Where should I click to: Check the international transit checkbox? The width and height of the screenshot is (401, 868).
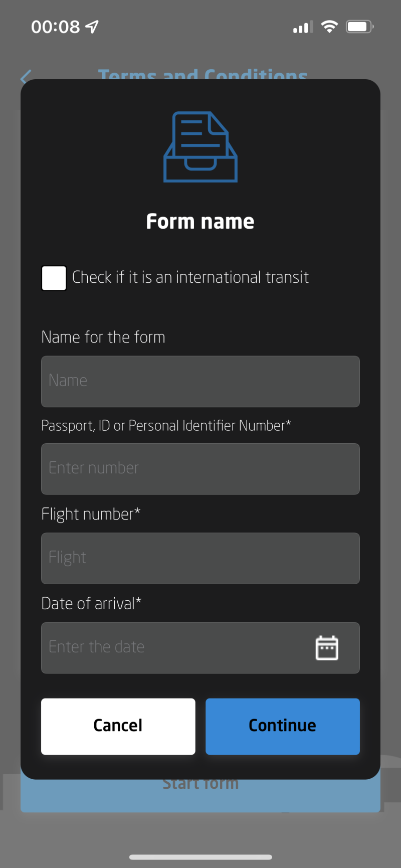pyautogui.click(x=54, y=278)
